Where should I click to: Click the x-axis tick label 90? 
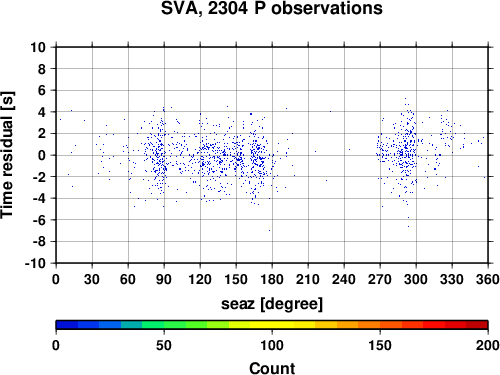pos(164,279)
